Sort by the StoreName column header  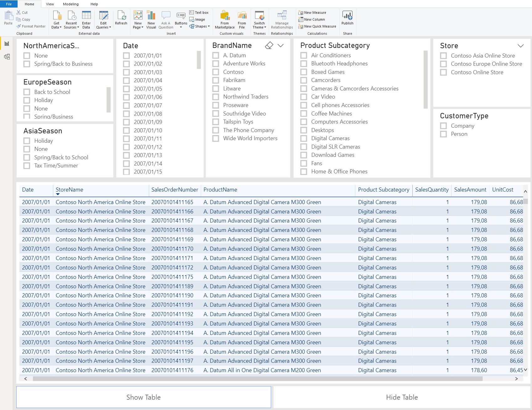(x=70, y=190)
